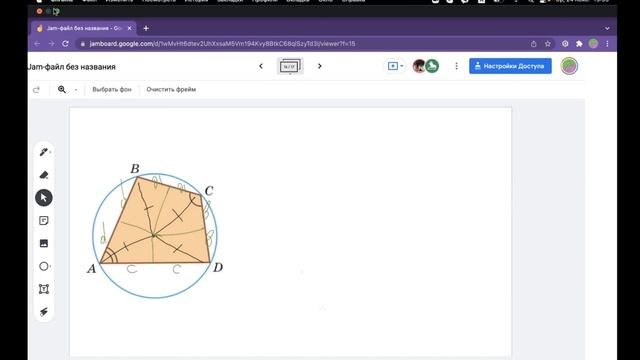Add a Sticky note

click(x=44, y=221)
